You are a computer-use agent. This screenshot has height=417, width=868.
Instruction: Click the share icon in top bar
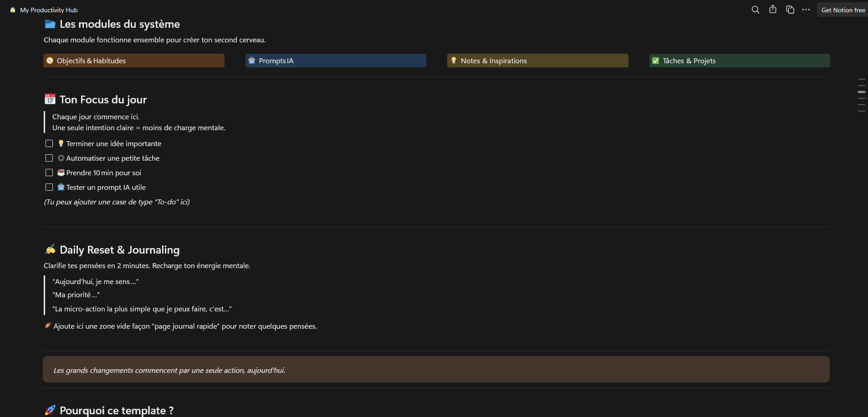point(772,10)
